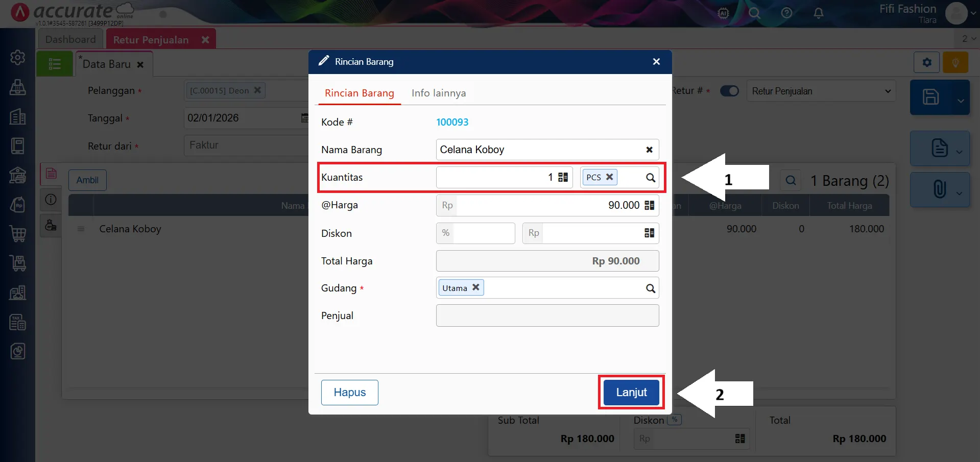This screenshot has height=462, width=980.
Task: Switch to the Info lainnya tab
Action: pos(439,93)
